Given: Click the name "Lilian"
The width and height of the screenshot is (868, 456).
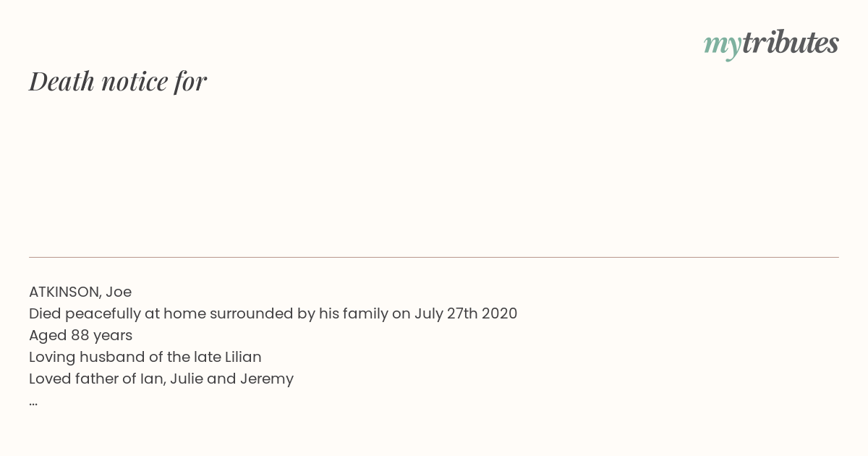Looking at the screenshot, I should [x=243, y=357].
